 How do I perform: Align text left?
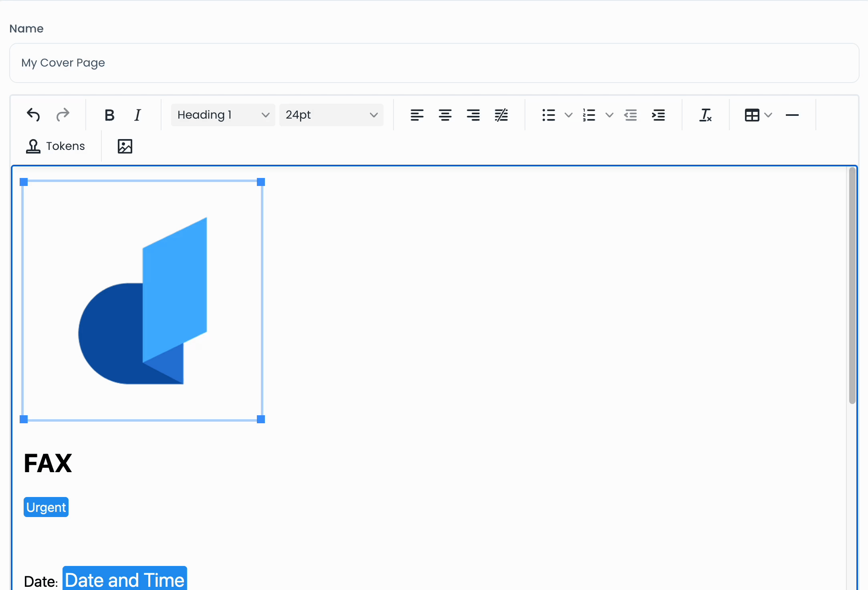(x=417, y=115)
